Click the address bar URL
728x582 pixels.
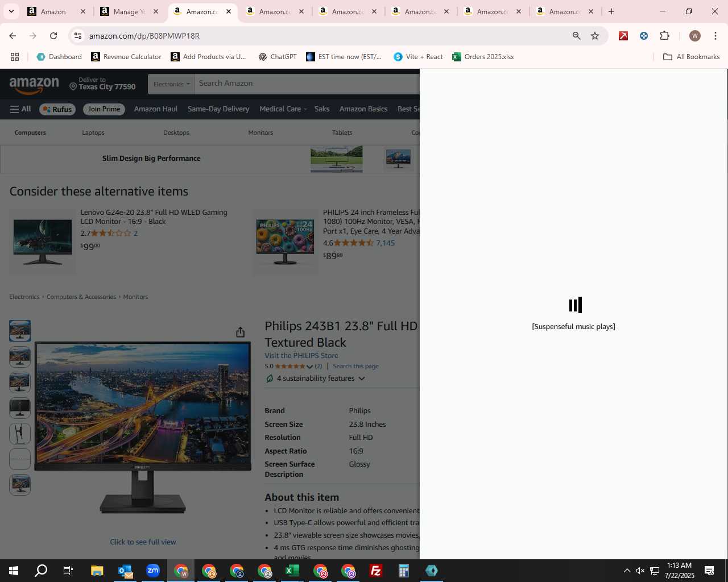click(x=144, y=36)
